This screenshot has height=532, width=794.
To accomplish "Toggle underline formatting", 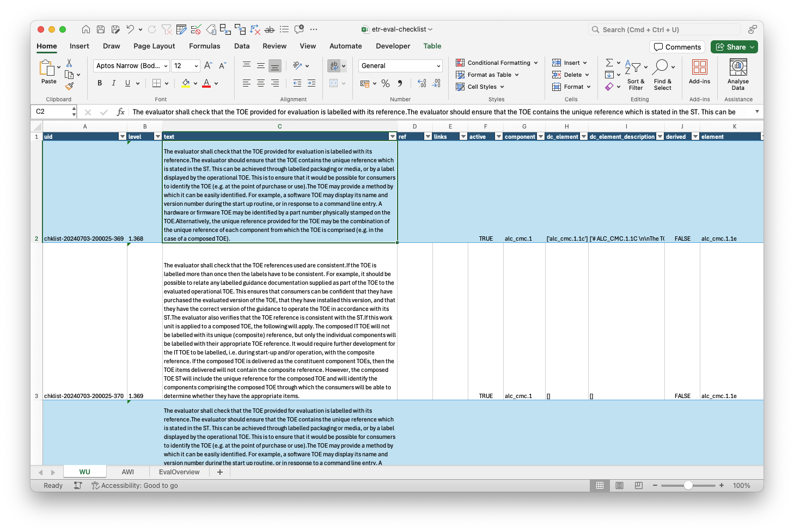I will (x=126, y=83).
